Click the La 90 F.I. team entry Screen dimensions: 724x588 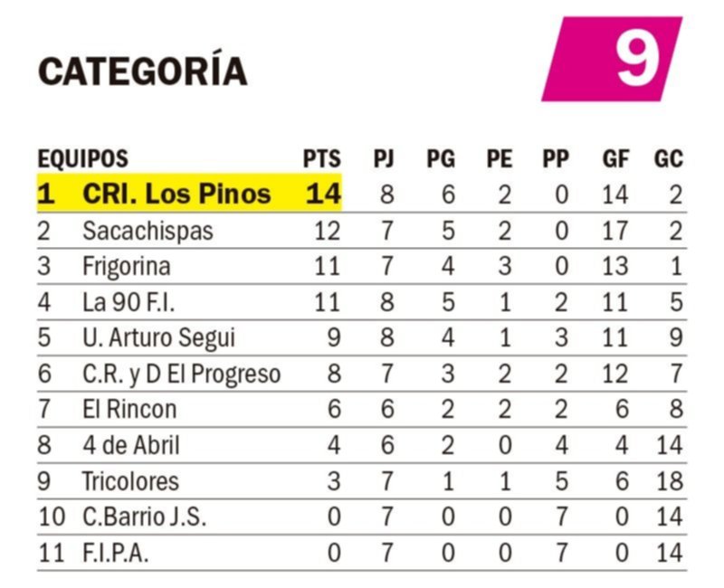pyautogui.click(x=129, y=303)
